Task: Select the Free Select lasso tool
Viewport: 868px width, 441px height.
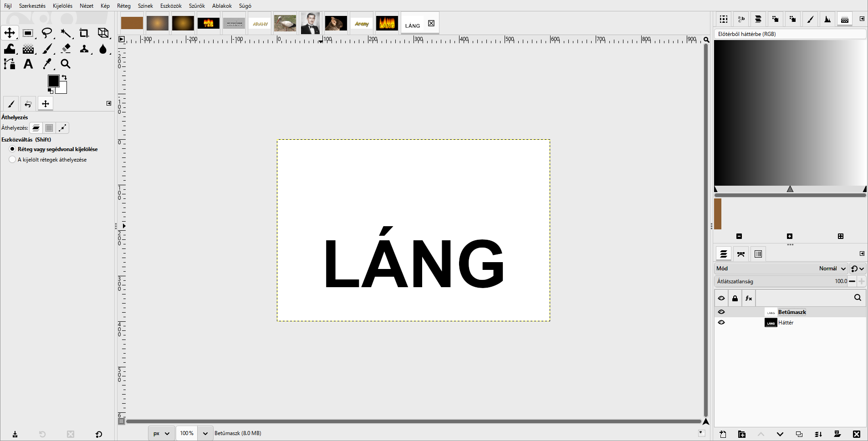Action: click(x=47, y=33)
